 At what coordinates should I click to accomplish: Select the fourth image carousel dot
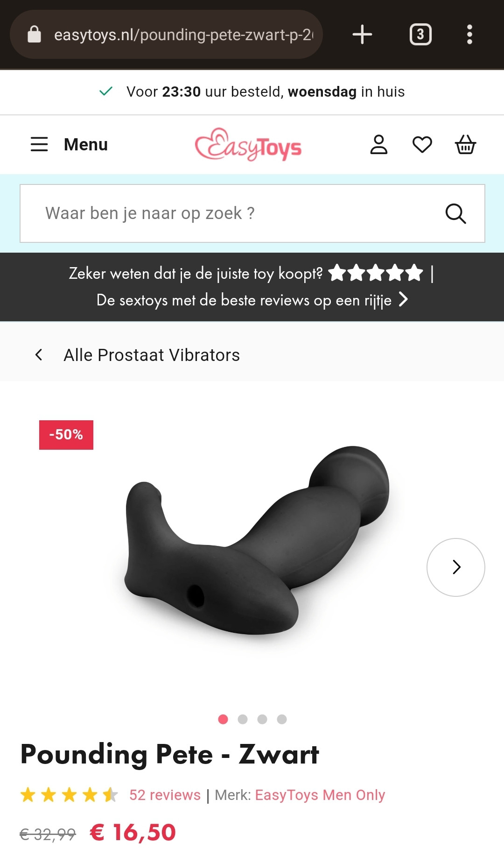tap(282, 719)
